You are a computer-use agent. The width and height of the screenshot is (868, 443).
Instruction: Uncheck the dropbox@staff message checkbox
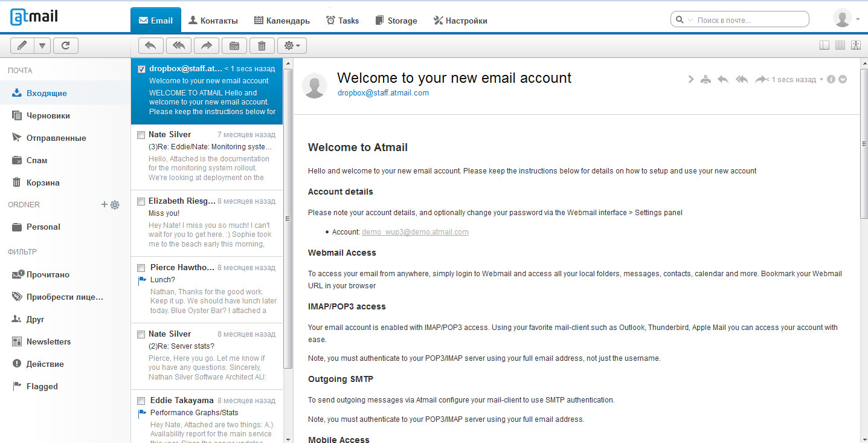pos(141,69)
